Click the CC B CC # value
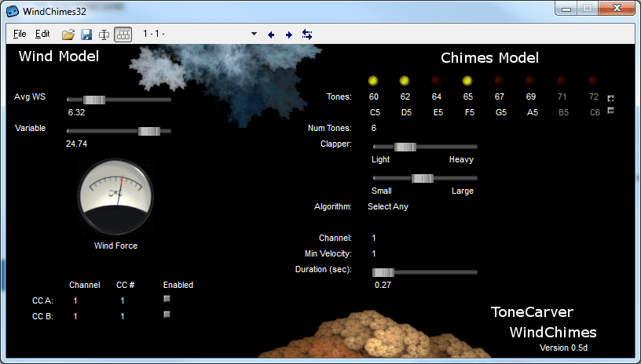Screen dimensions: 641x364 (x=123, y=316)
